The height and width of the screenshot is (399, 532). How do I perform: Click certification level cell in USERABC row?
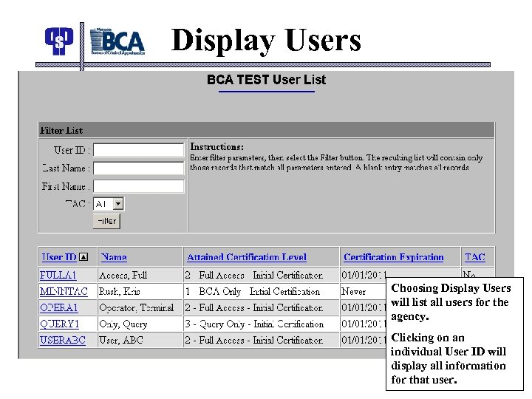point(261,340)
